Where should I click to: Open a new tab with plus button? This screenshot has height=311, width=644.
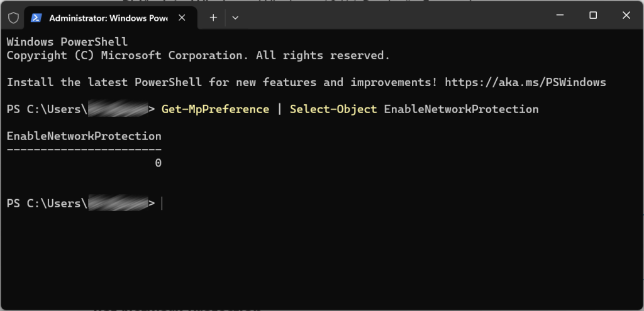click(213, 18)
